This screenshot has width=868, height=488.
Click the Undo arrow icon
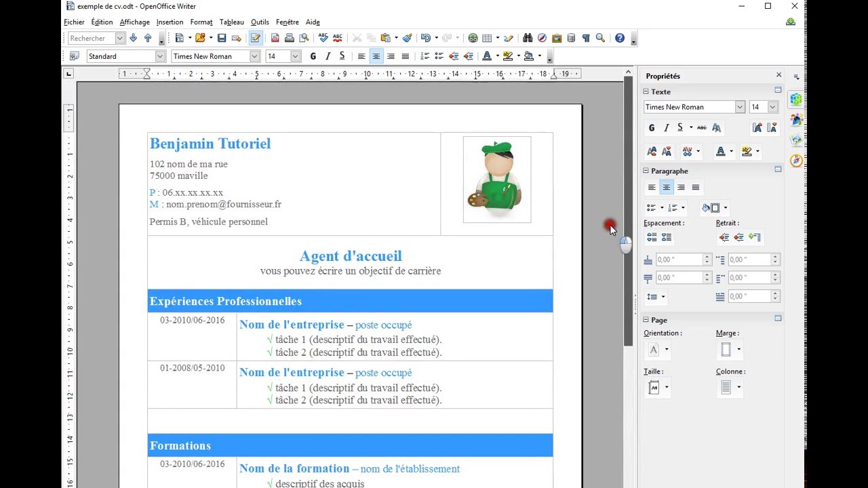point(425,38)
